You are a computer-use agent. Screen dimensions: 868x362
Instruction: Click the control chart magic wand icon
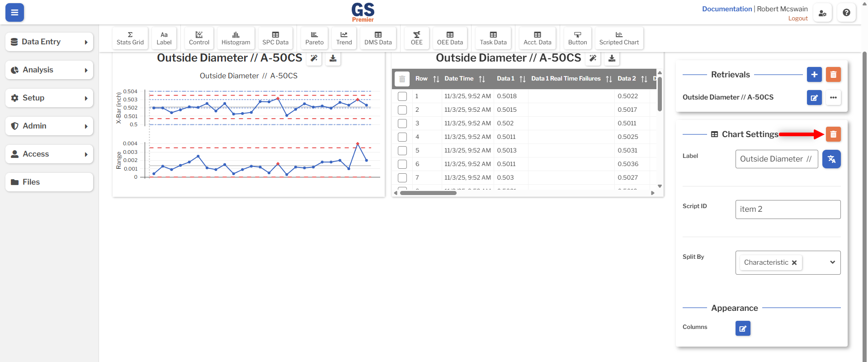[x=314, y=58]
